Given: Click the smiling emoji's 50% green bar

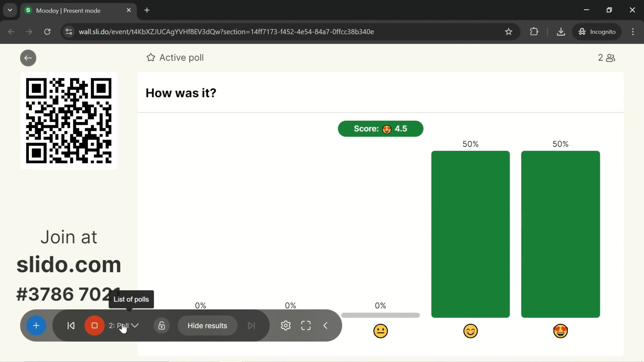Looking at the screenshot, I should [x=470, y=234].
